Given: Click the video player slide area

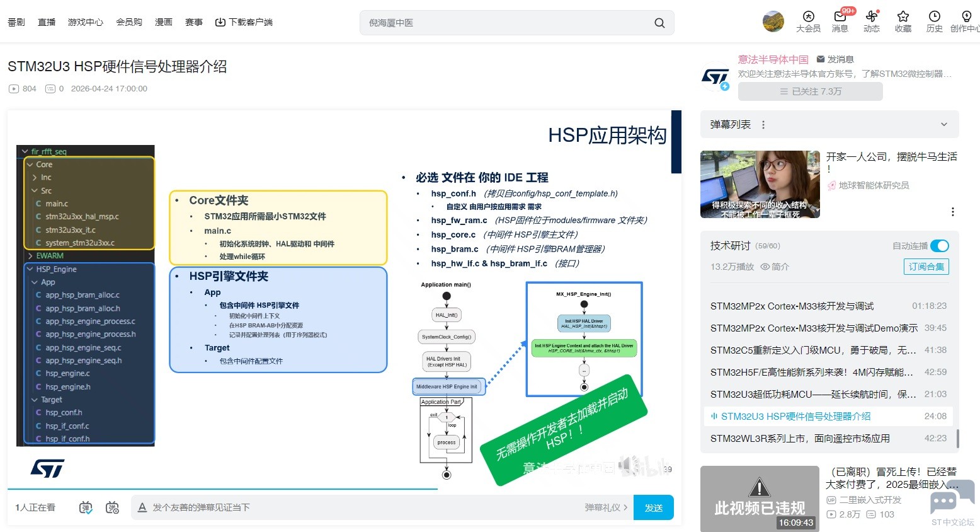Looking at the screenshot, I should point(345,299).
